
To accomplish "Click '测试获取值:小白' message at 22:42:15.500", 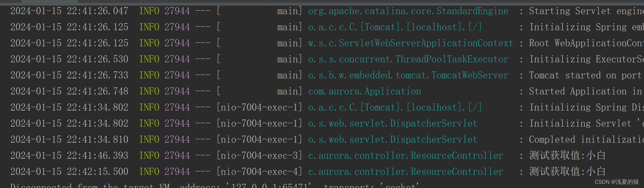I will [x=567, y=172].
